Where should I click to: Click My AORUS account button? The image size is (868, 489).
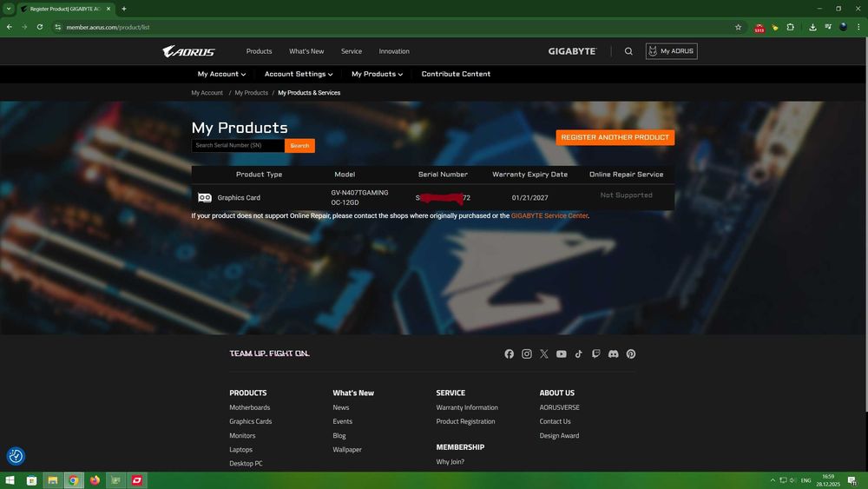672,51
